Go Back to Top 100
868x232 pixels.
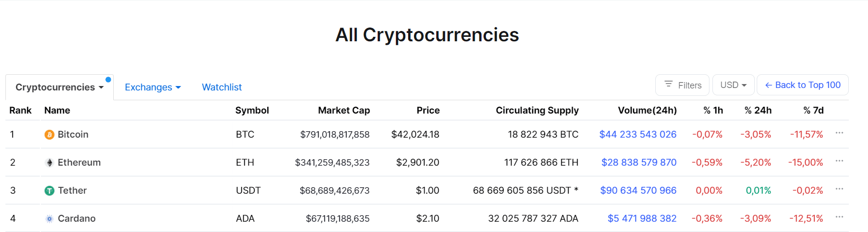coord(803,85)
